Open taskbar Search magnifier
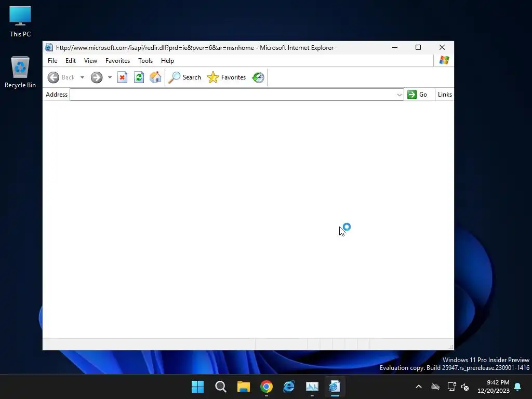The height and width of the screenshot is (399, 532). tap(220, 387)
